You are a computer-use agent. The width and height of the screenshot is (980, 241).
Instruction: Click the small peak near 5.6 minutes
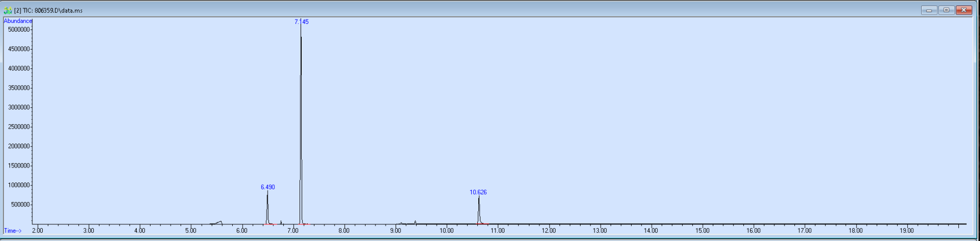tap(218, 223)
